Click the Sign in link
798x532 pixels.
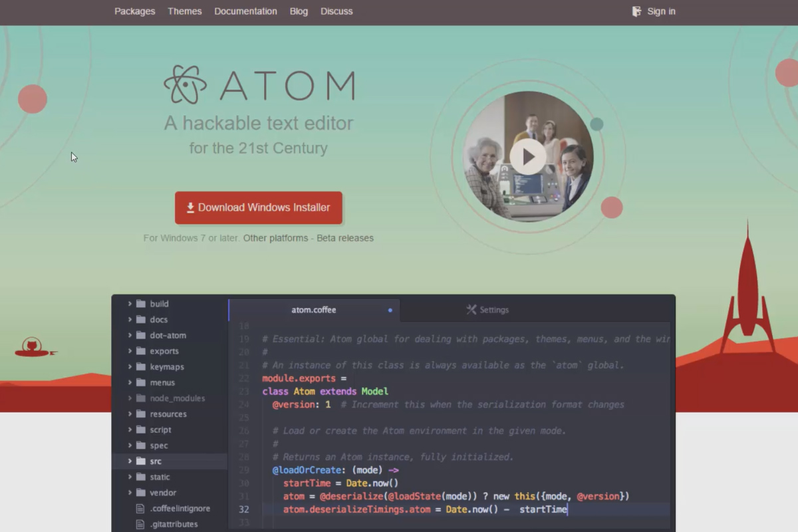(x=661, y=11)
